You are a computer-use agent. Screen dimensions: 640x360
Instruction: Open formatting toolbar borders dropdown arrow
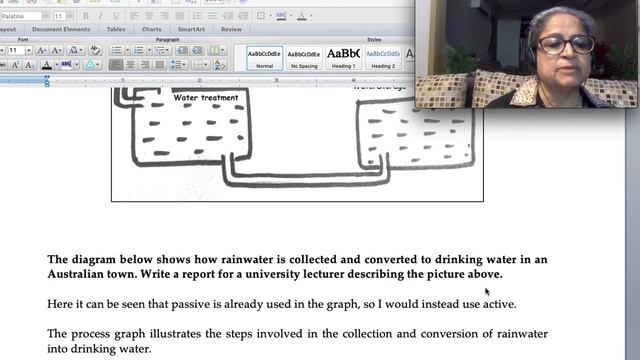[x=270, y=16]
